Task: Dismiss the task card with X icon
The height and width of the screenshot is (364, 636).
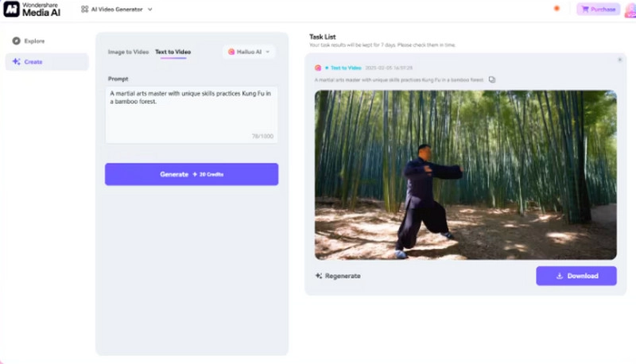Action: (619, 60)
